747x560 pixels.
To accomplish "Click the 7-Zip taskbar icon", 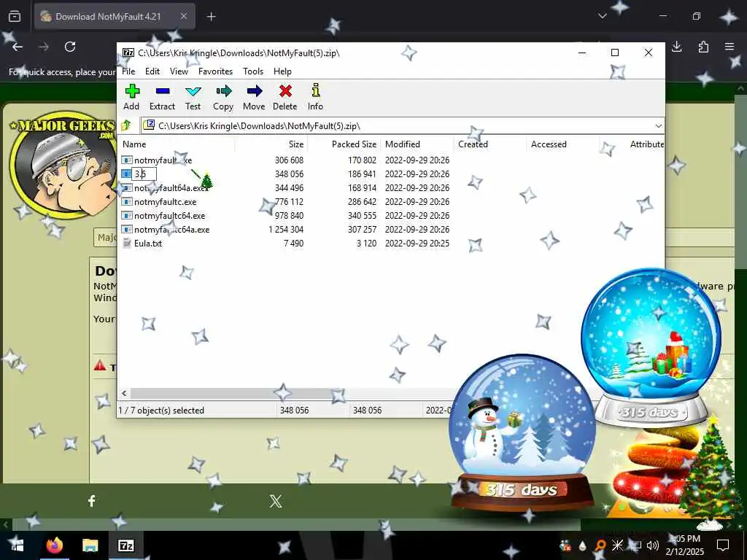I will (x=125, y=545).
